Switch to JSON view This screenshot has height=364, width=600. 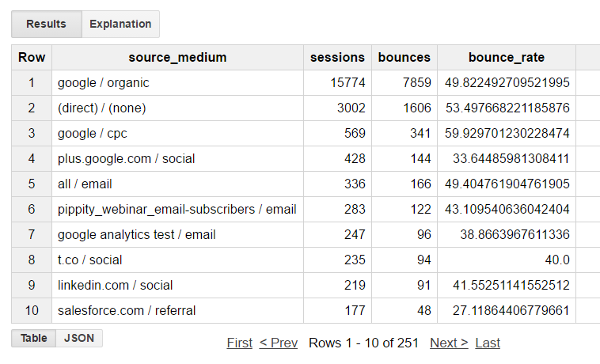click(79, 338)
